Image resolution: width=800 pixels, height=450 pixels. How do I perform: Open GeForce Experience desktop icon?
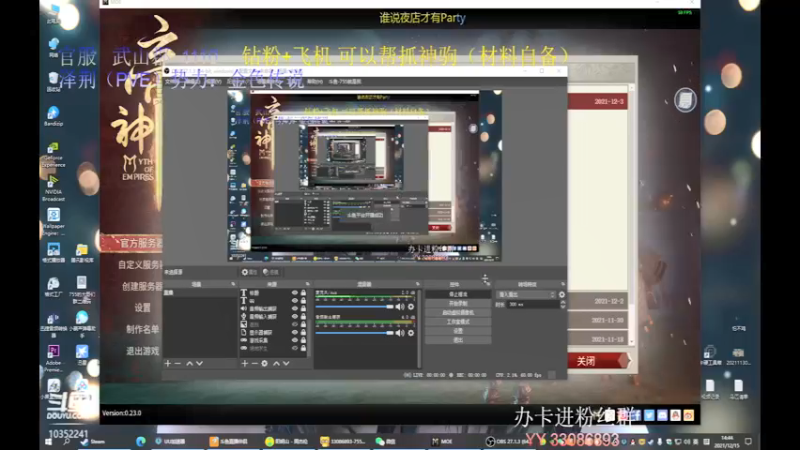click(x=53, y=155)
